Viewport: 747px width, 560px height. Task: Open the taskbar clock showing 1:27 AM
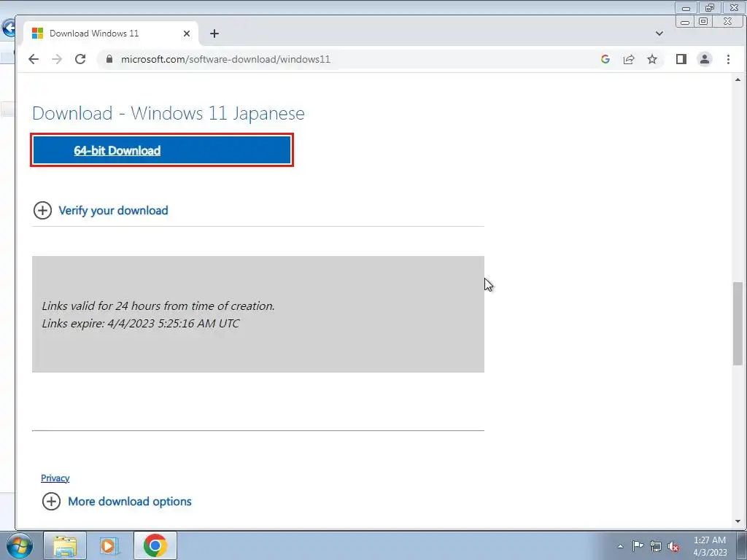tap(710, 546)
